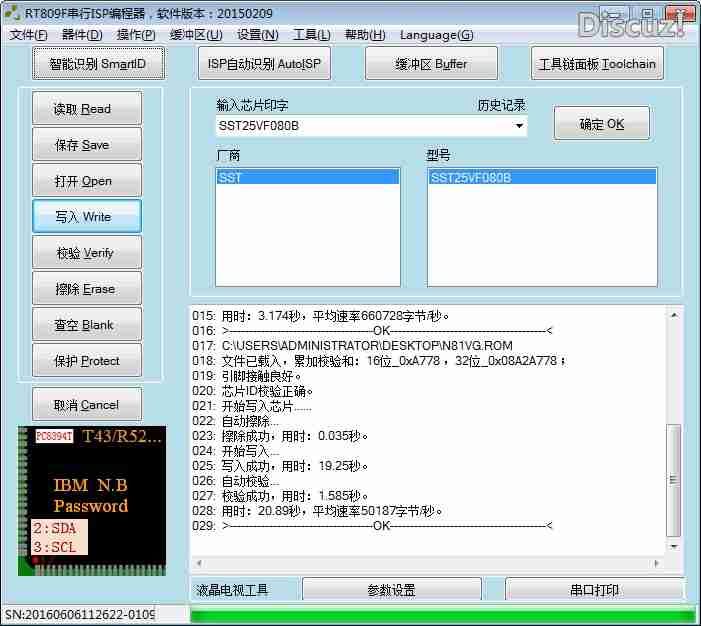Expand the chip marking history dropdown
Screen dimensions: 701x626
coord(519,126)
